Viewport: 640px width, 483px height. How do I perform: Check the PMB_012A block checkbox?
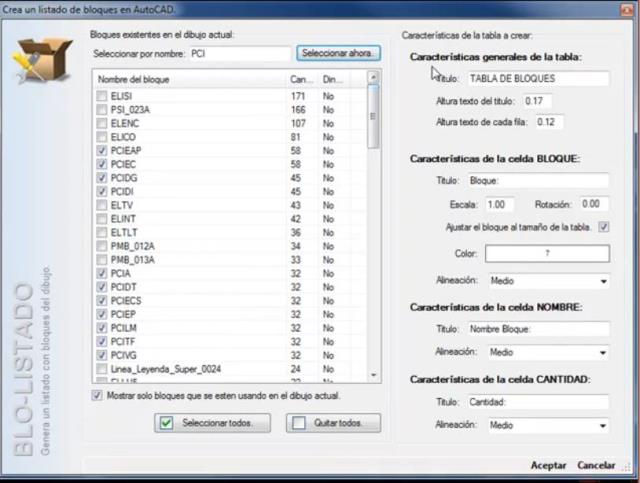pos(102,246)
